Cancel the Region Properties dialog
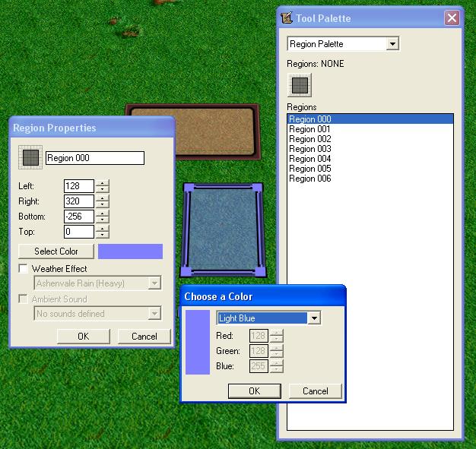Image resolution: width=476 pixels, height=449 pixels. click(144, 337)
